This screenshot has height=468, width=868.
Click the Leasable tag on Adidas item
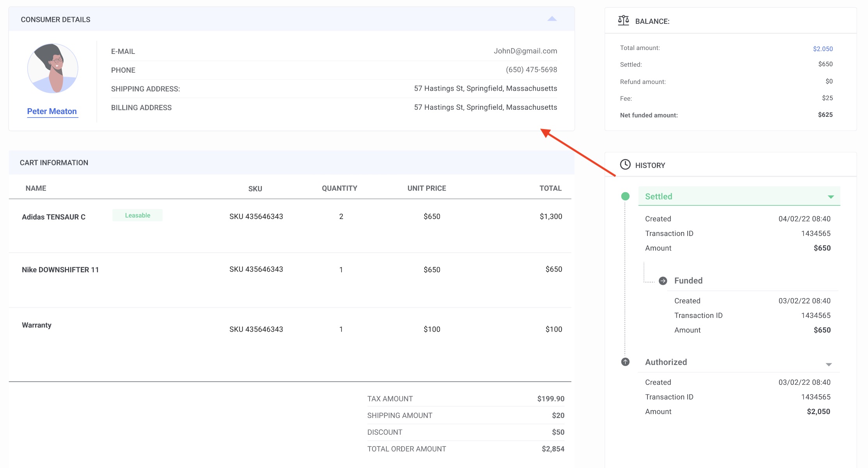(x=137, y=215)
